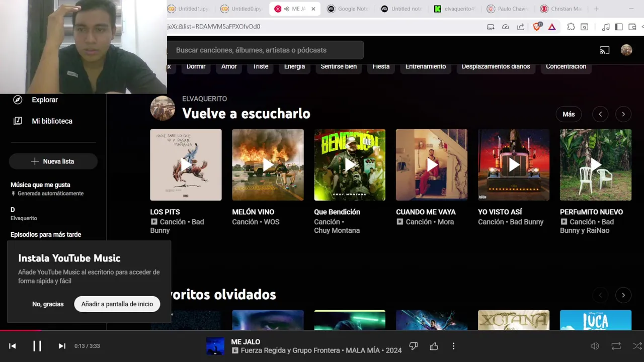Switch to Christian Ma browser tab
The image size is (644, 362).
(x=561, y=9)
